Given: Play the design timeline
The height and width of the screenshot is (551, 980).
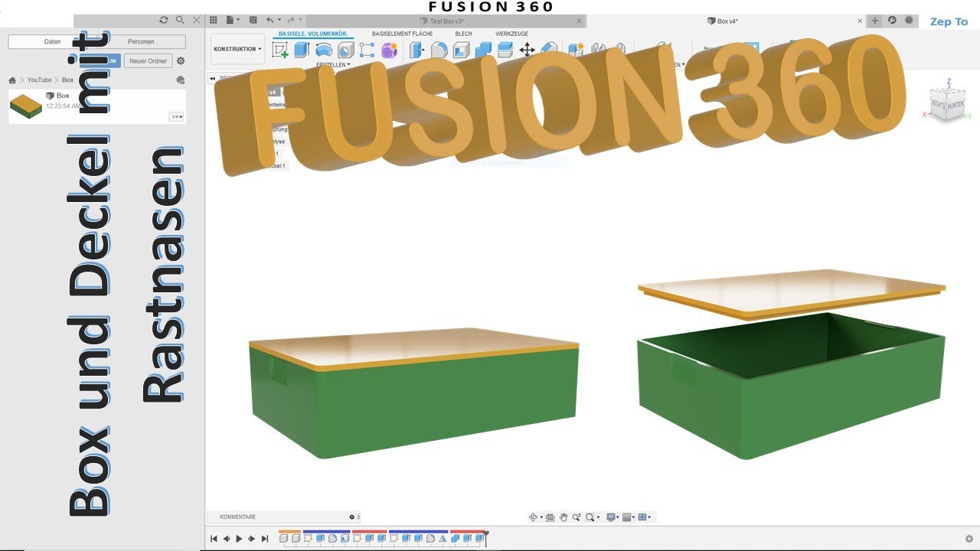Looking at the screenshot, I should pos(239,539).
